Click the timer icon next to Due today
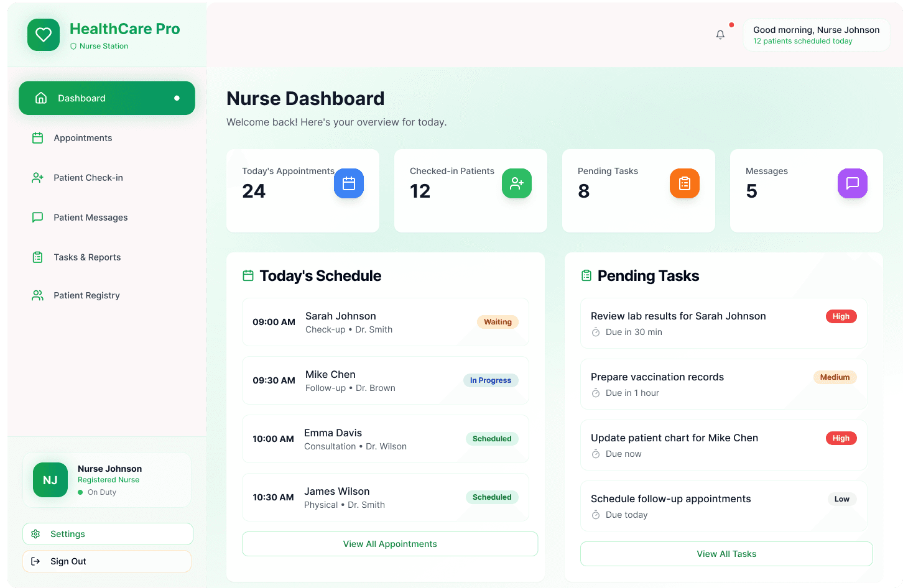The width and height of the screenshot is (903, 588). [596, 515]
